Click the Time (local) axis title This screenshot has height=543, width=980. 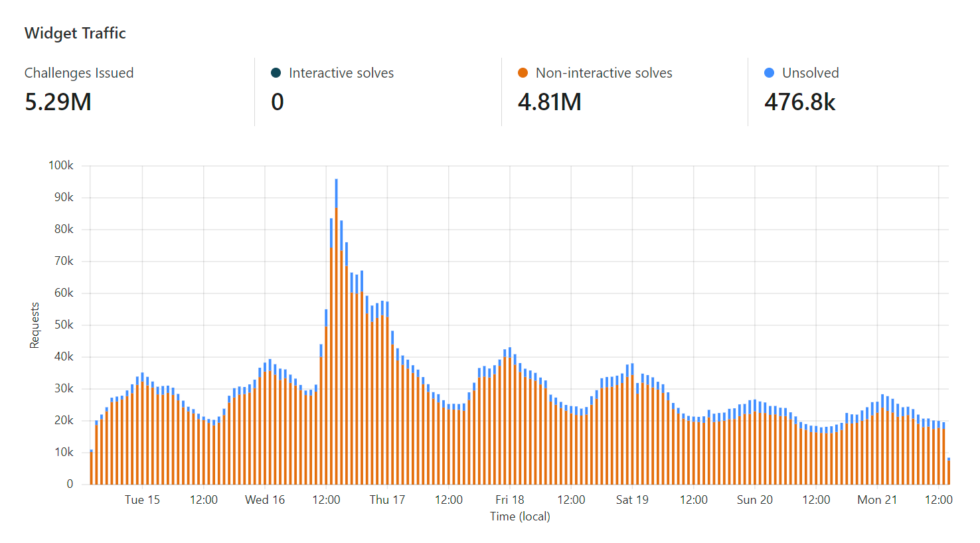(520, 516)
